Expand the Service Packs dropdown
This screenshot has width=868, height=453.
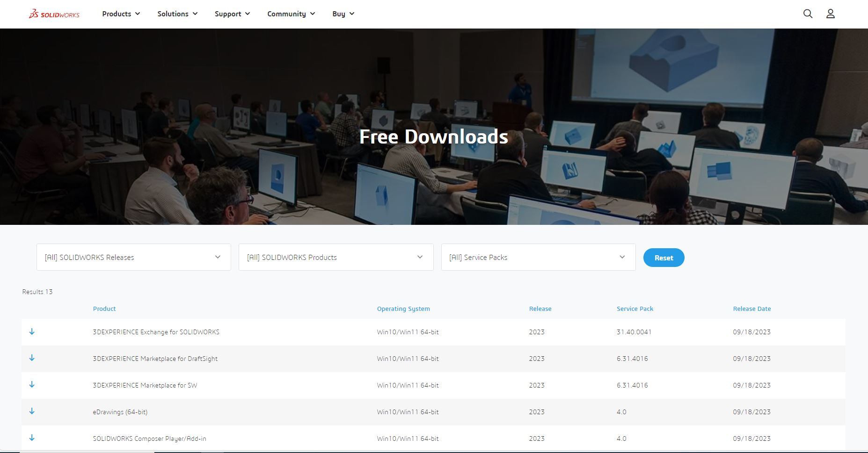[538, 257]
